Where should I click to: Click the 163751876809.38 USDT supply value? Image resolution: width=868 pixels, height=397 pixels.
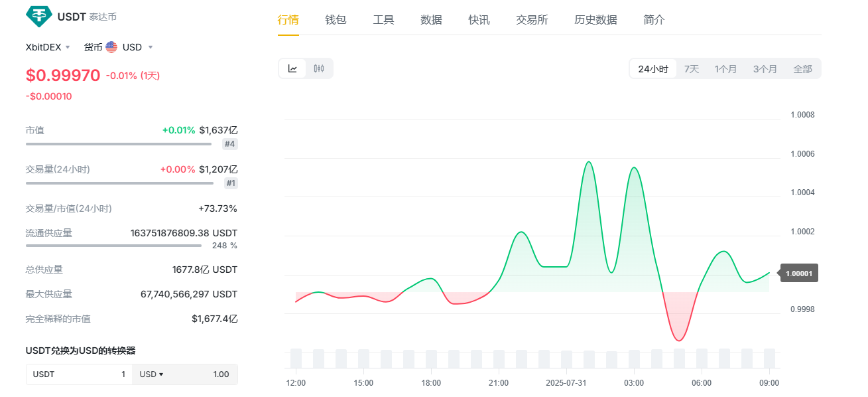click(x=184, y=233)
